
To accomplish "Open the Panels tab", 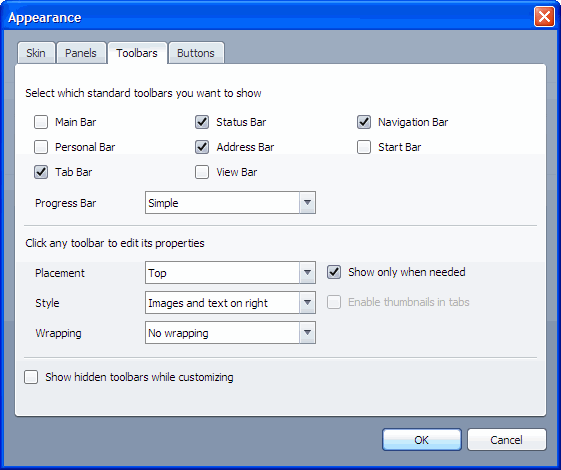I will (81, 53).
